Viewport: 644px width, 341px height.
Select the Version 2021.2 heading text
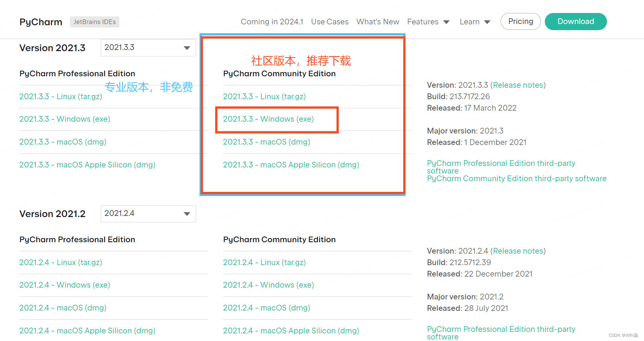[x=52, y=214]
